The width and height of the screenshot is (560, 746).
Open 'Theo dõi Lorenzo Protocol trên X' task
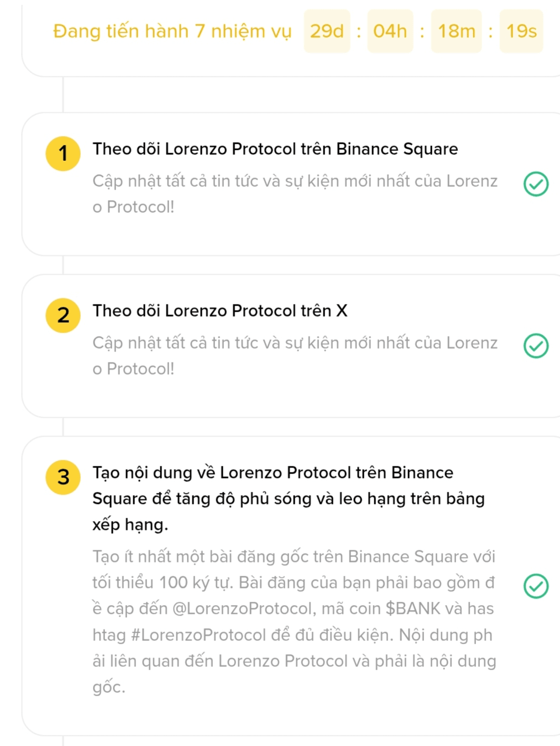[x=220, y=311]
